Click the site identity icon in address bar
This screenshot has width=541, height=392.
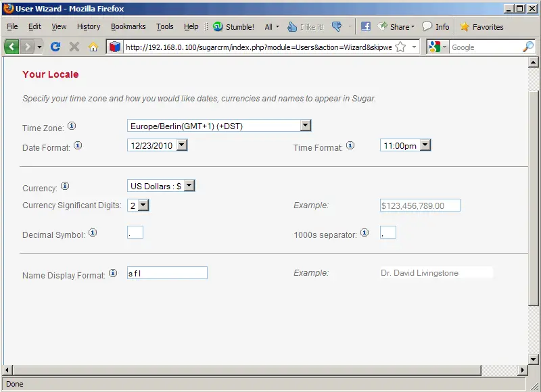pyautogui.click(x=114, y=47)
